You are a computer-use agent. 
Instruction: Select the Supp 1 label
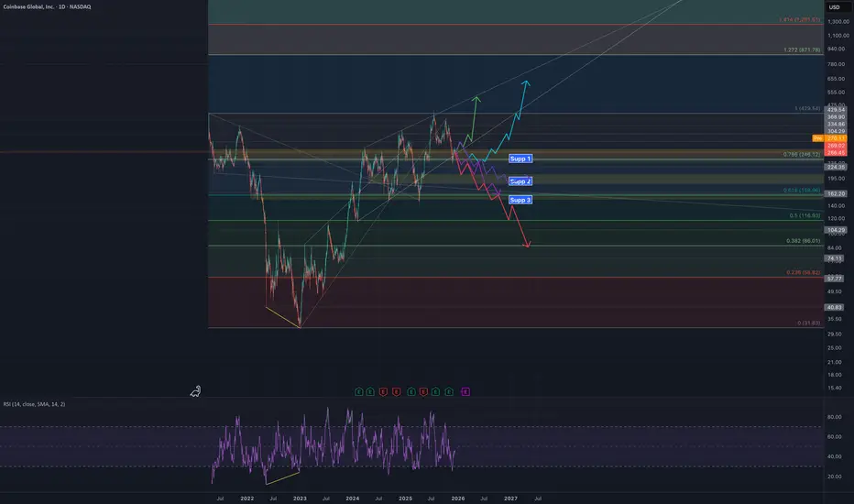520,159
